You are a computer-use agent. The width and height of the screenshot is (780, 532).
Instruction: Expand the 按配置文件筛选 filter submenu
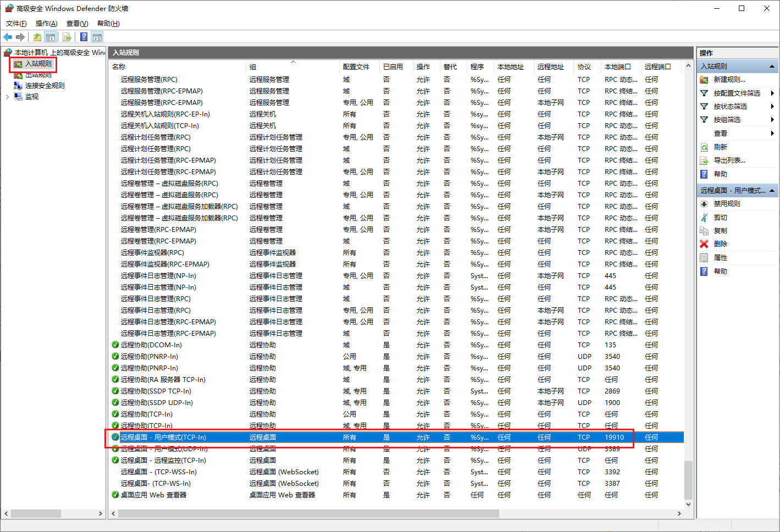point(773,93)
